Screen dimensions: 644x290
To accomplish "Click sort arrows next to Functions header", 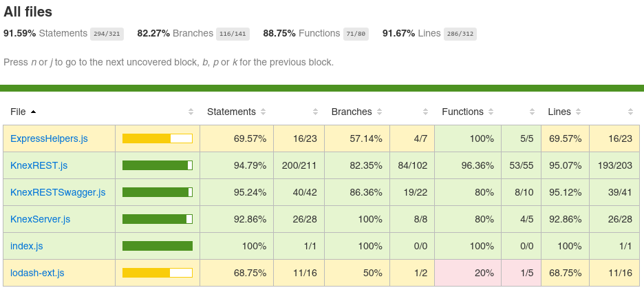I will pyautogui.click(x=491, y=112).
